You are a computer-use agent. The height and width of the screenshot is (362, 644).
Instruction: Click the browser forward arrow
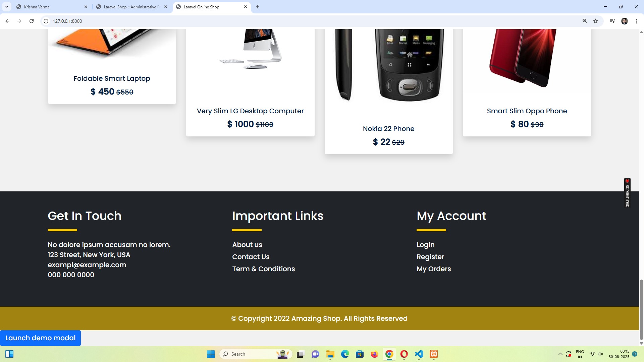(19, 21)
